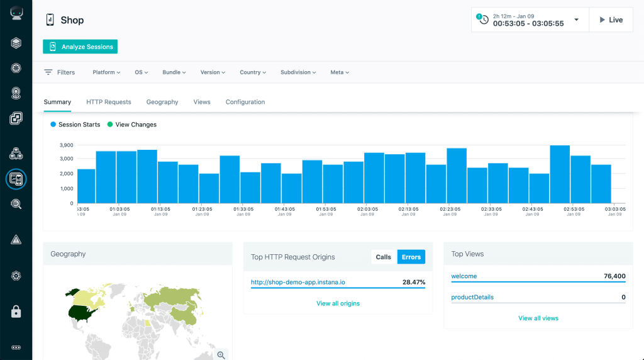Screen dimensions: 644x360
Task: Expand the Subdivision filter dropdown
Action: tap(298, 72)
